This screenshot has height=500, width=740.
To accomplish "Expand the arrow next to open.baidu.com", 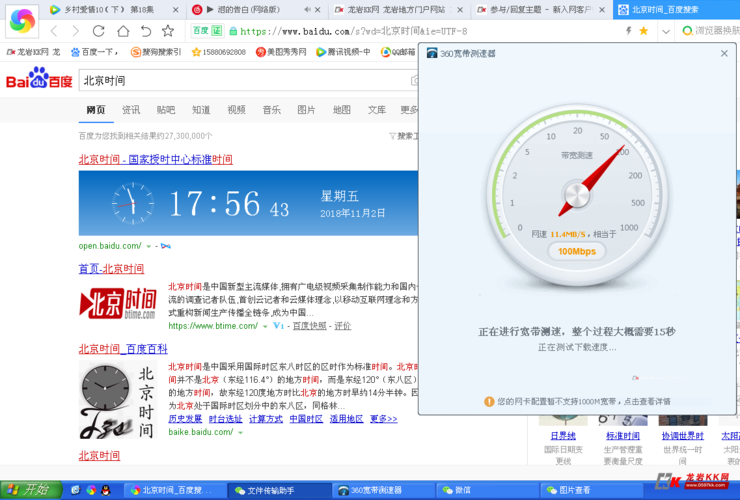I will point(149,246).
